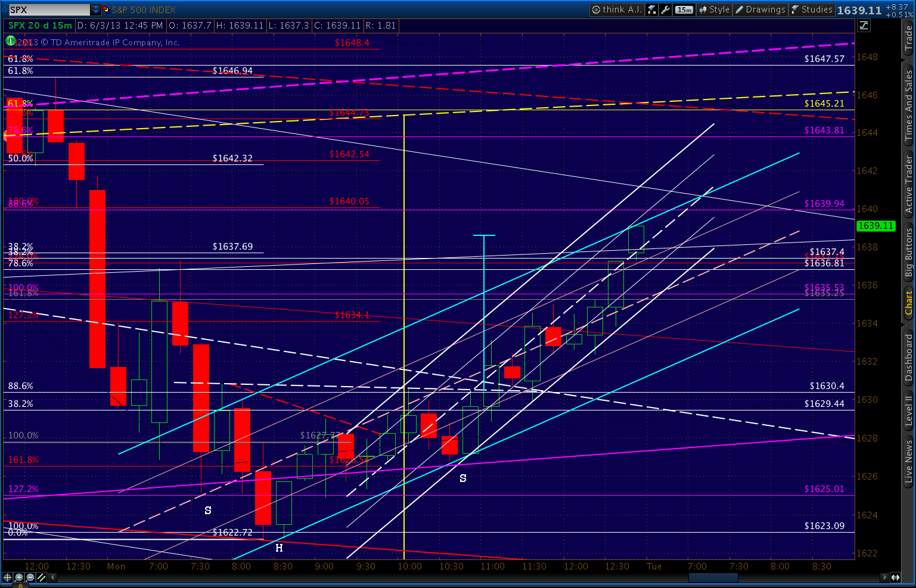Open the Active Trader side tab
This screenshot has height=588, width=916.
(x=908, y=185)
